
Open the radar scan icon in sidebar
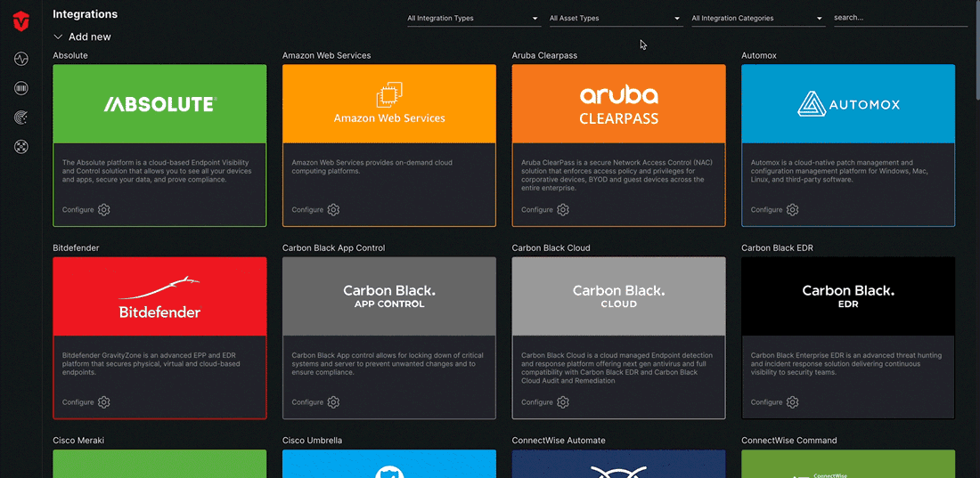[21, 117]
